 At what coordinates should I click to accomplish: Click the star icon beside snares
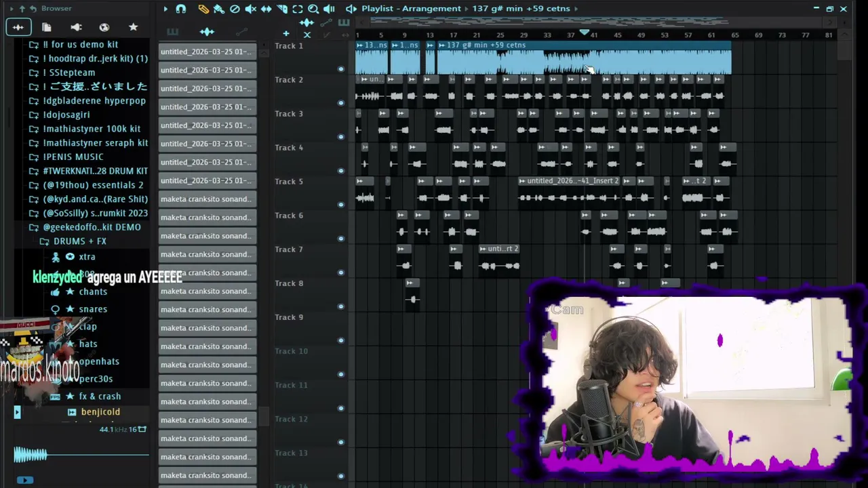pyautogui.click(x=70, y=309)
